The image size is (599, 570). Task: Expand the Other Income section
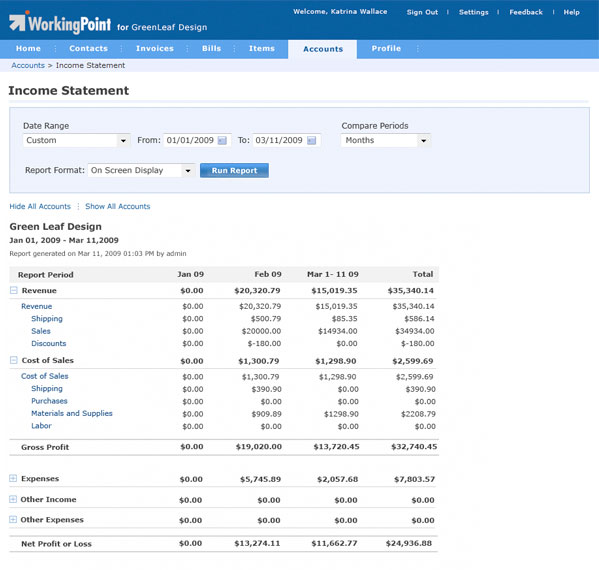click(13, 499)
